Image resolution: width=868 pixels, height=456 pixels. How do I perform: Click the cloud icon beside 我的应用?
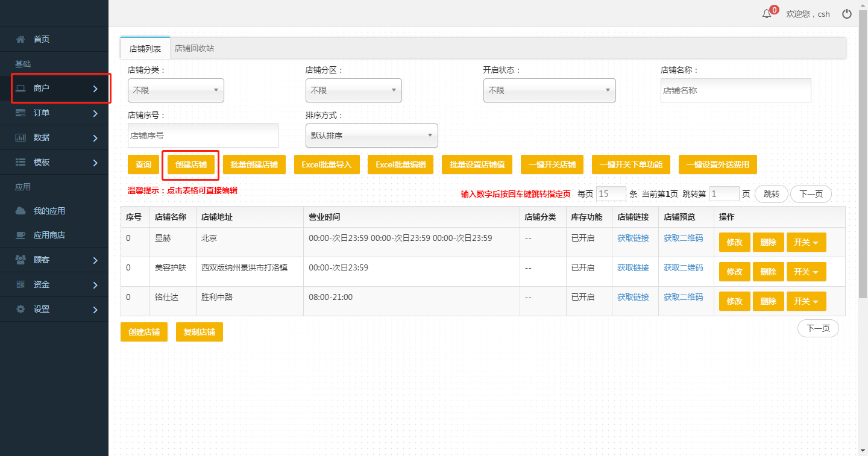pyautogui.click(x=20, y=211)
